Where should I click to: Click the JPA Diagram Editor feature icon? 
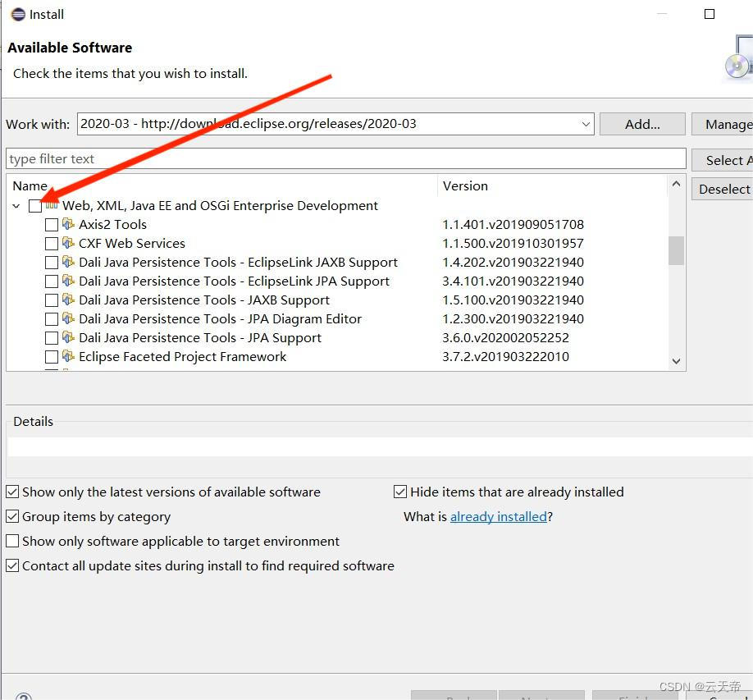tap(68, 318)
